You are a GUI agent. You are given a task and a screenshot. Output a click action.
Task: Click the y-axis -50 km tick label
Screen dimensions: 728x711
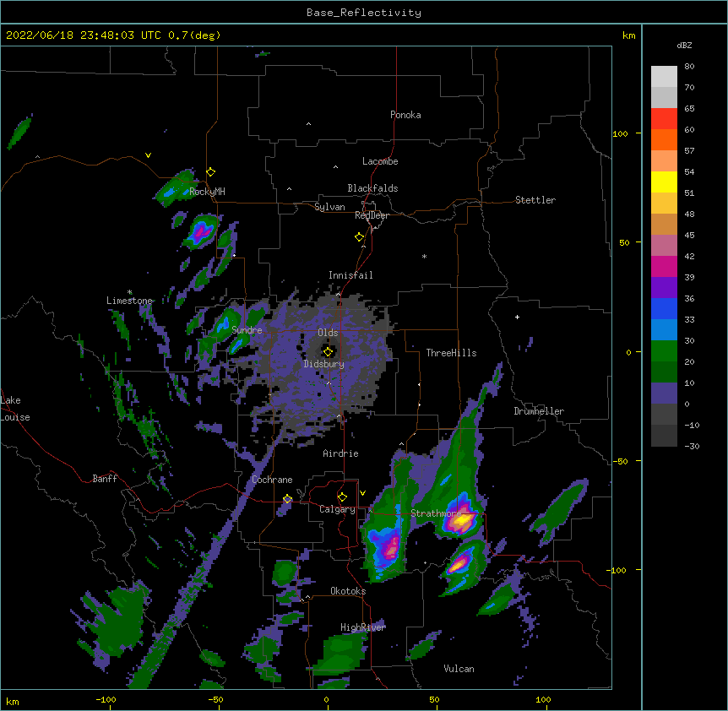click(620, 461)
